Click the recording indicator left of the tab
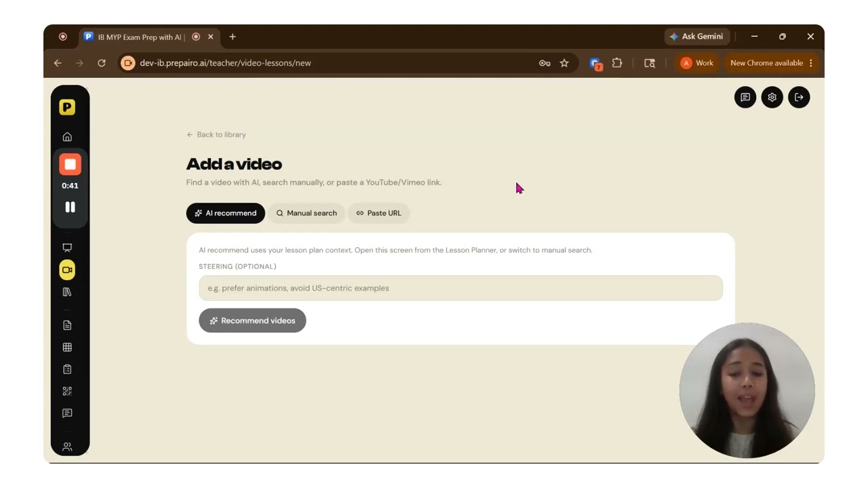 [x=63, y=37]
